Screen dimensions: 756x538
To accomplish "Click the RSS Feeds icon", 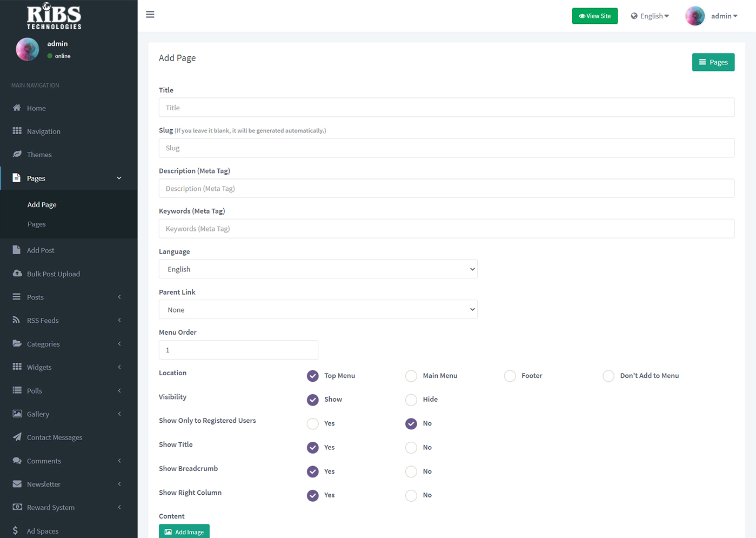I will 17,320.
